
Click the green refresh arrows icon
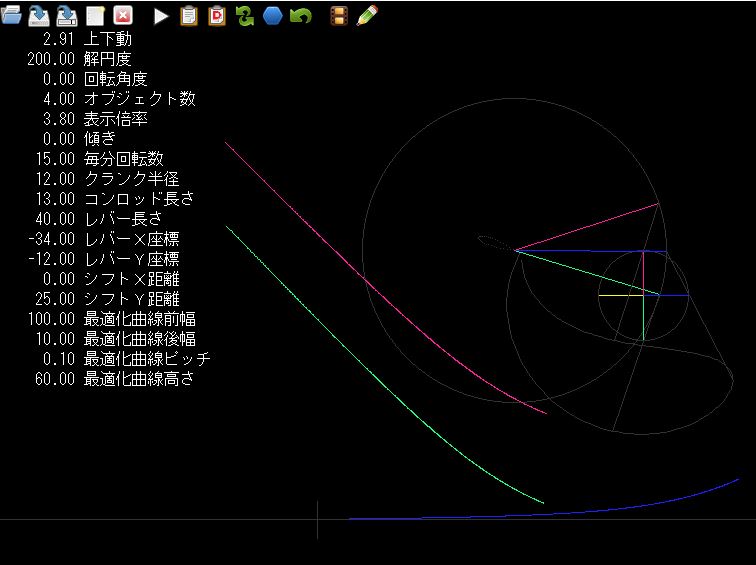tap(244, 16)
